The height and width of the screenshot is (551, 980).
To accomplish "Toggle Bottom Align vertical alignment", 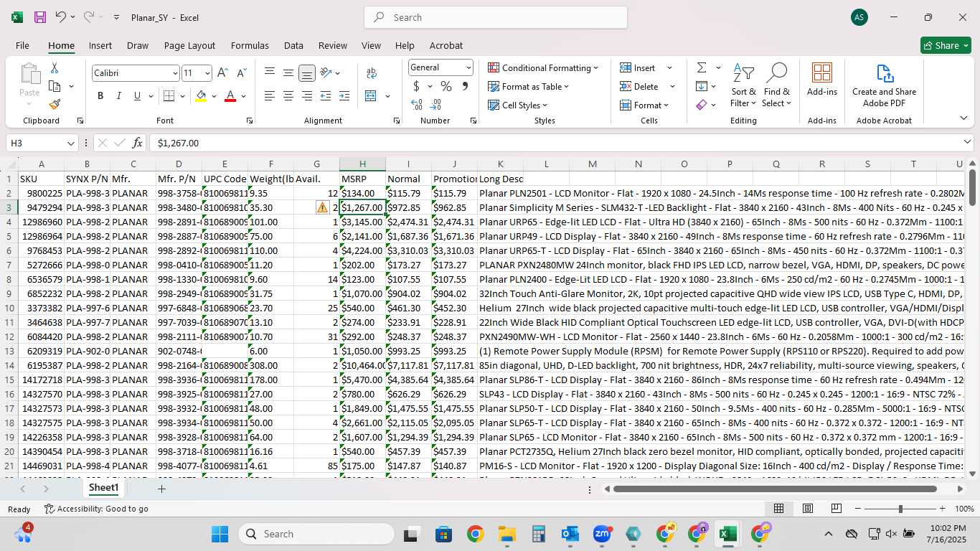I will coord(306,73).
